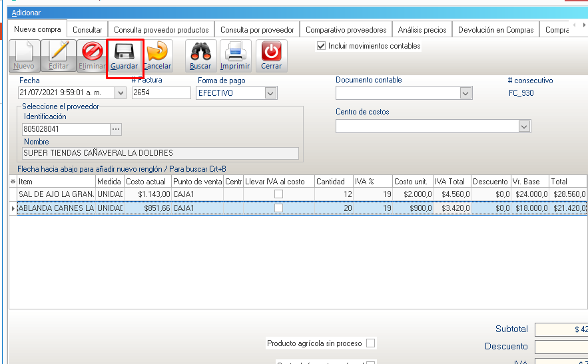Enable Producto agrícola sin proceso checkbox
Image resolution: width=588 pixels, height=364 pixels.
coord(371,343)
